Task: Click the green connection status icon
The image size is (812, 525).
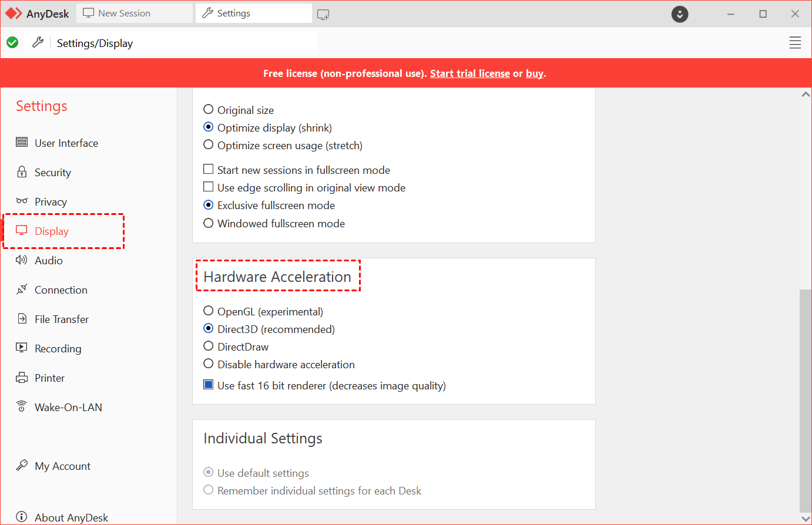Action: [12, 42]
